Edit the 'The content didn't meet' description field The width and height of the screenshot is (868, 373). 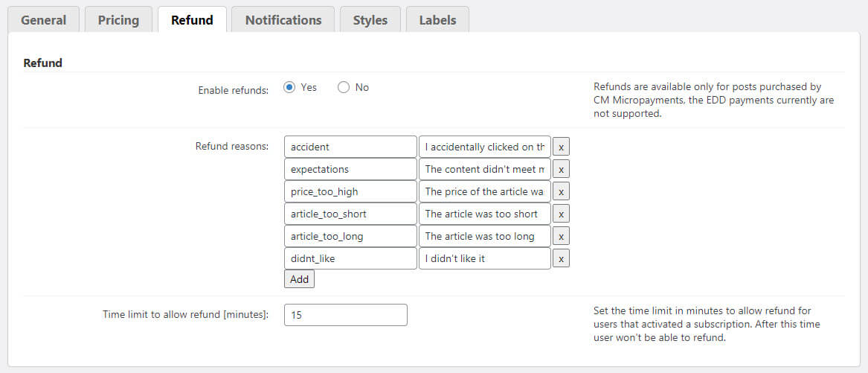(485, 169)
